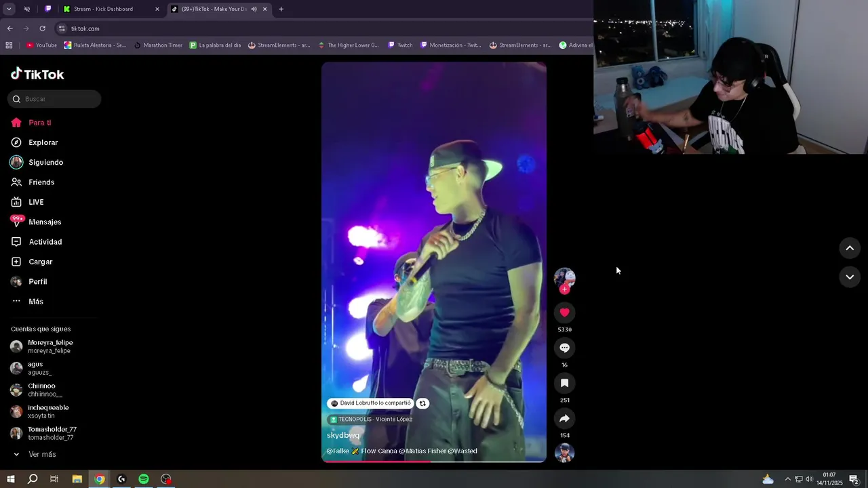868x488 pixels.
Task: Open a new browser tab
Action: pos(281,9)
